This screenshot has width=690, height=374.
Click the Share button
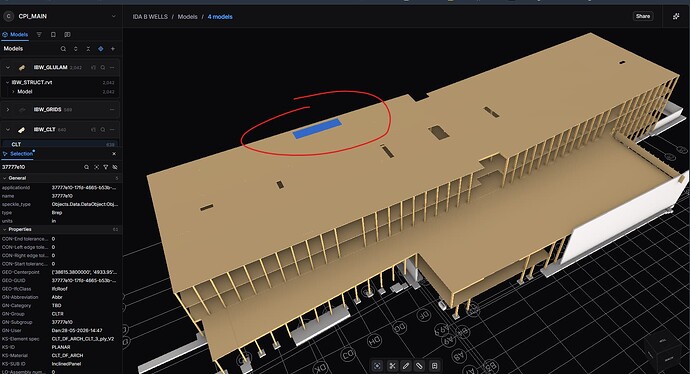pos(642,16)
